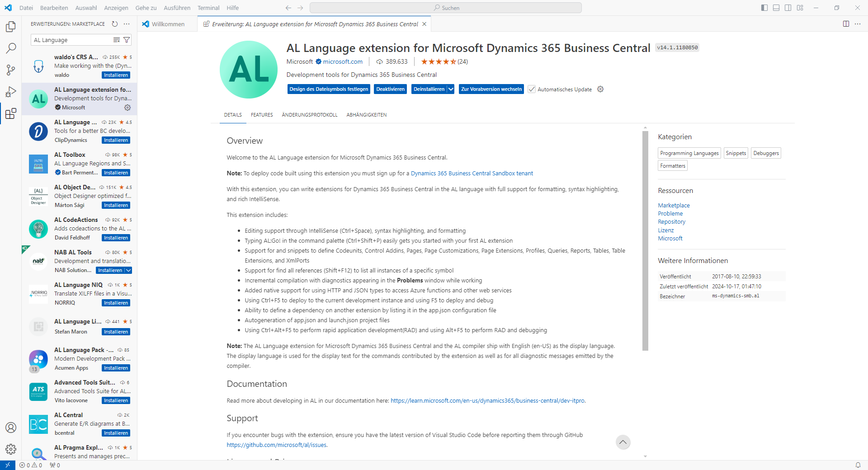Image resolution: width=868 pixels, height=470 pixels.
Task: Show problems errors and warnings in status bar
Action: [x=31, y=465]
